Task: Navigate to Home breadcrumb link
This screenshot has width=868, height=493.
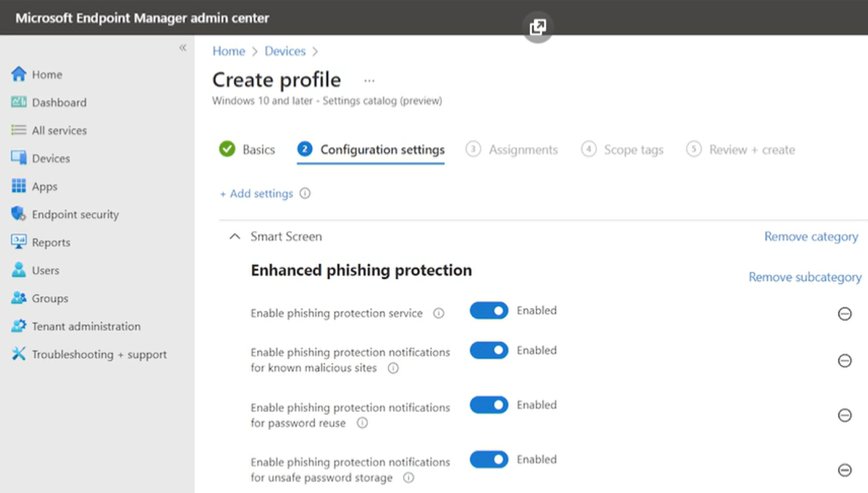Action: click(x=229, y=51)
